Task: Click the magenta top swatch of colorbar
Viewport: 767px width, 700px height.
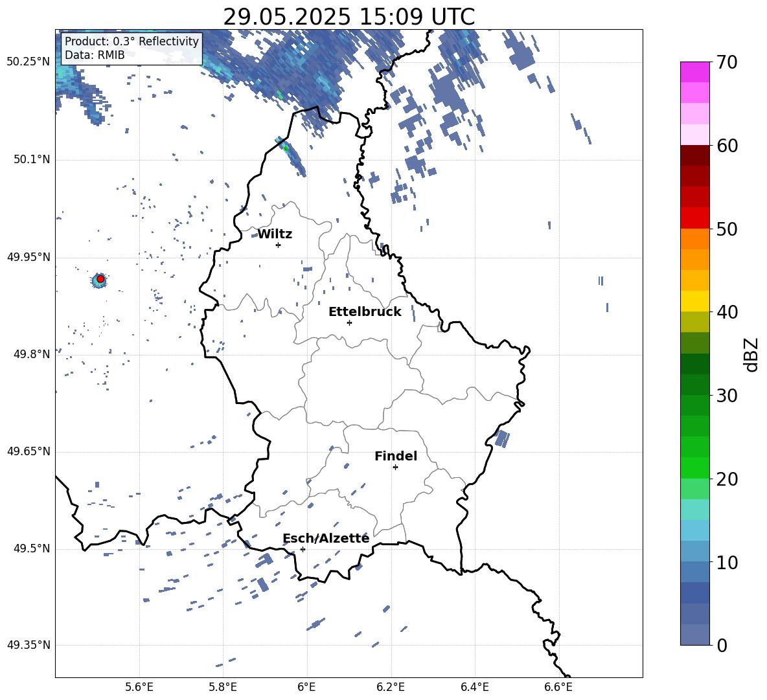Action: [694, 72]
